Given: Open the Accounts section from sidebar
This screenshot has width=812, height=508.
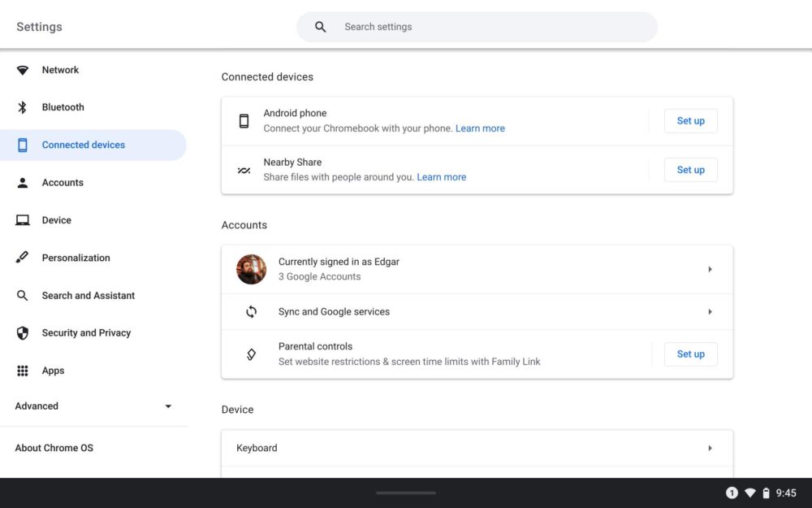Looking at the screenshot, I should (x=63, y=183).
